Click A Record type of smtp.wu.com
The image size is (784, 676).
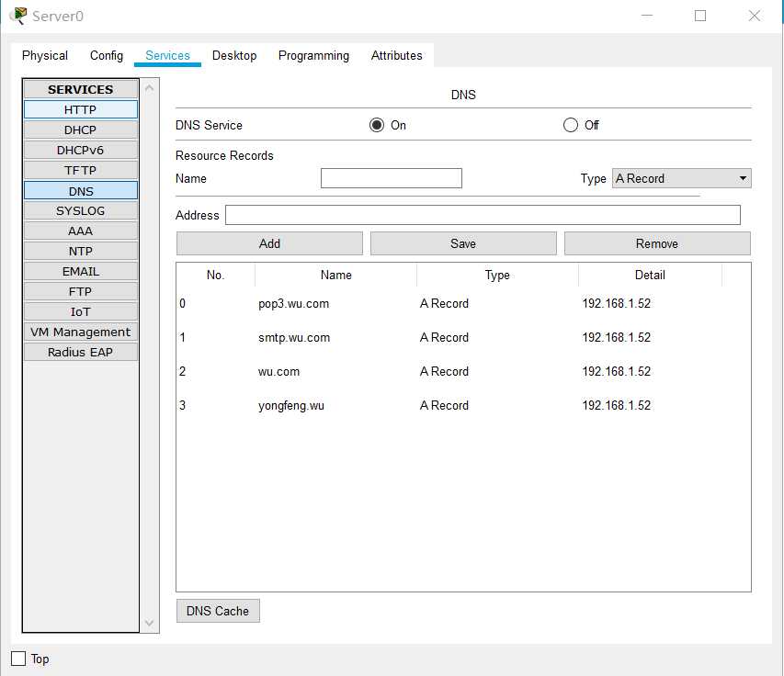click(x=444, y=337)
